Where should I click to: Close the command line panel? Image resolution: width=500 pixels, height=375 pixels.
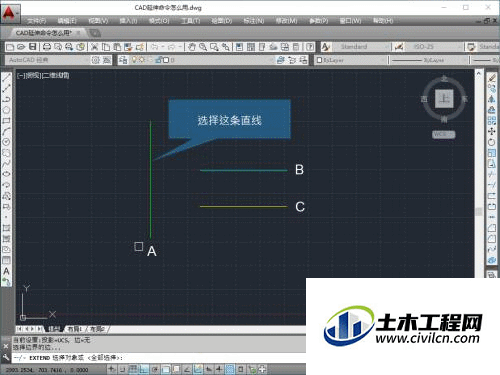(6, 347)
